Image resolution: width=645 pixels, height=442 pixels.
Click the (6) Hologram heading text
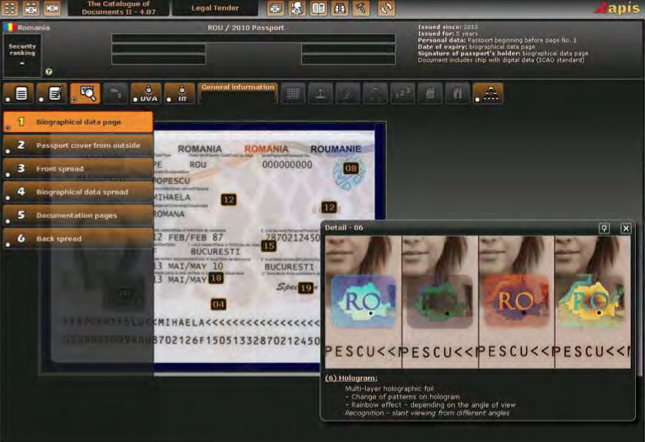(x=351, y=378)
